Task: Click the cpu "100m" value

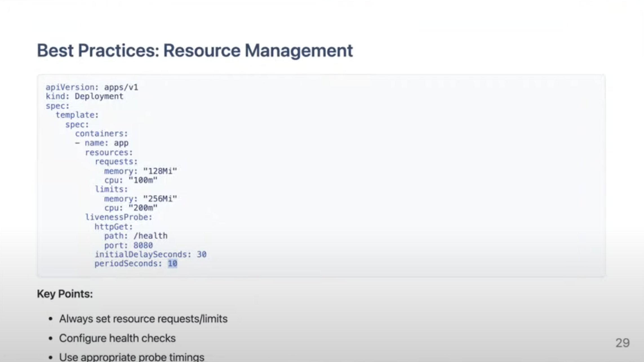Action: coord(143,180)
